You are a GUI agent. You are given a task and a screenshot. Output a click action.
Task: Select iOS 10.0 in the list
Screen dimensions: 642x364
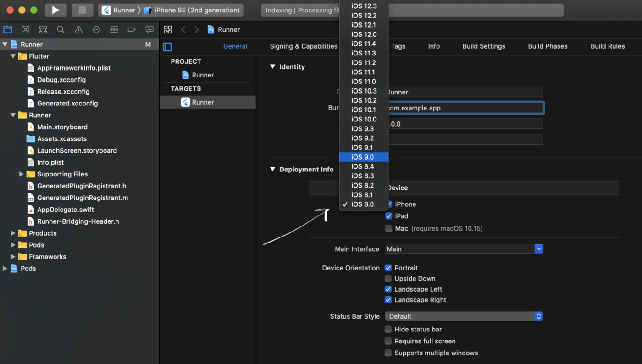364,119
